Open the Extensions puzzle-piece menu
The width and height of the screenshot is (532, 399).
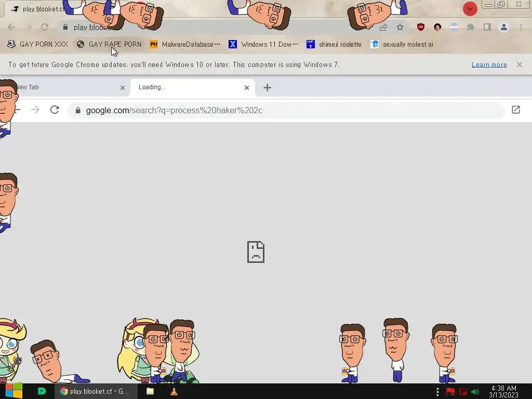(x=471, y=27)
